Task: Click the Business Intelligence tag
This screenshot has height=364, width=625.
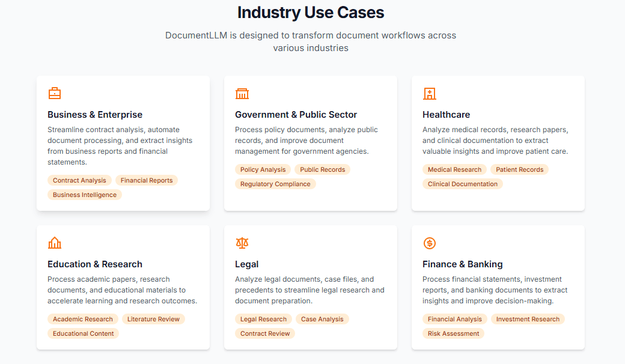Action: tap(85, 195)
